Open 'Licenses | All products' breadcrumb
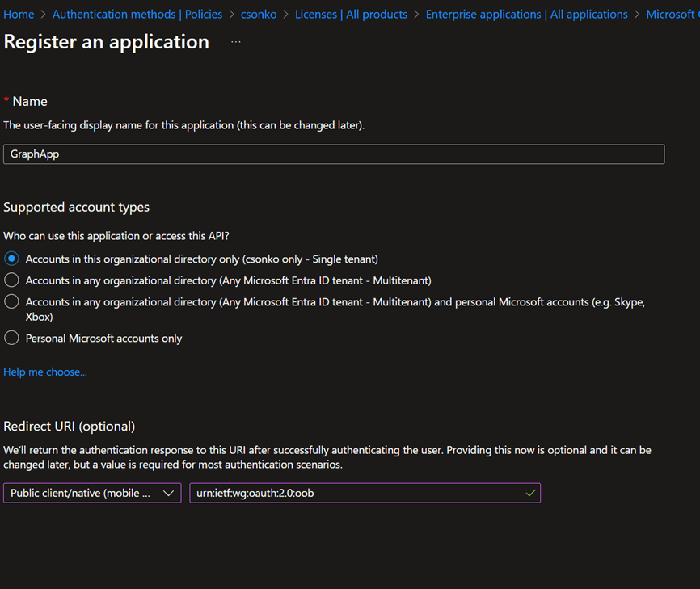 (x=351, y=14)
